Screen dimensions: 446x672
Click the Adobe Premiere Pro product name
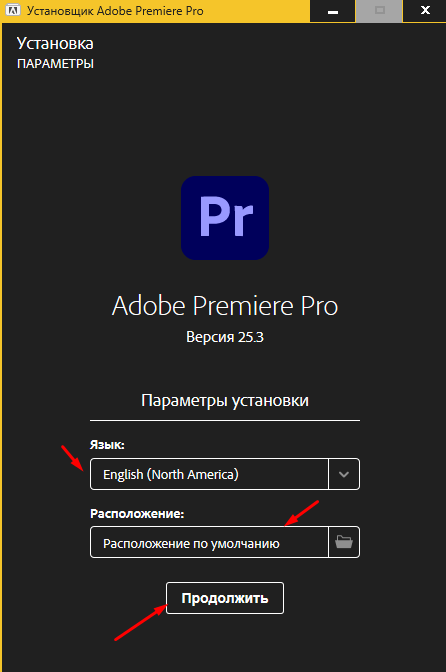(225, 306)
